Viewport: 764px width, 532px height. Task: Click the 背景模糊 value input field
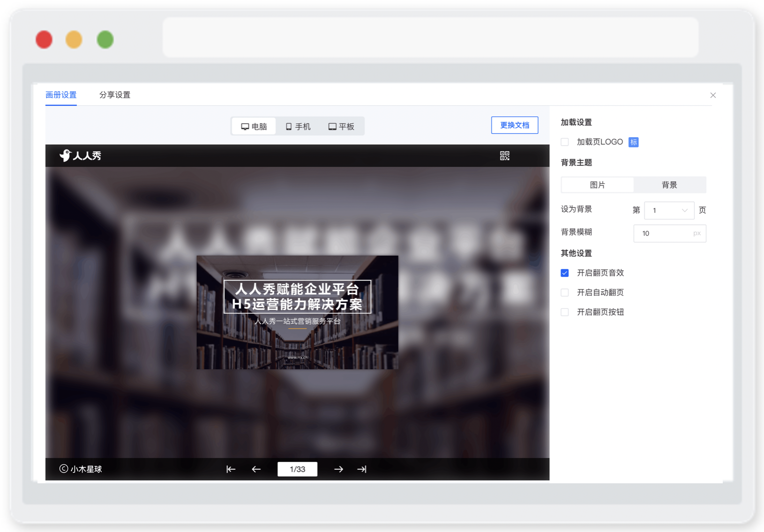click(x=670, y=233)
